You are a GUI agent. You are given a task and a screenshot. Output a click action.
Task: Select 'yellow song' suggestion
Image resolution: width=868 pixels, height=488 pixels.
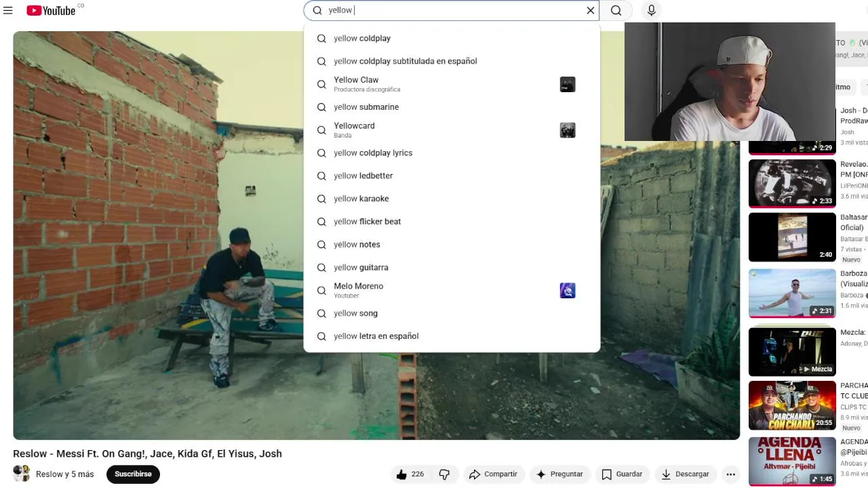pyautogui.click(x=452, y=313)
